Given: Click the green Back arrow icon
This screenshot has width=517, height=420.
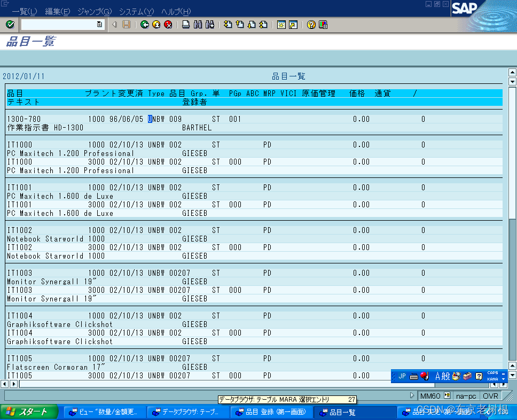Looking at the screenshot, I should click(x=144, y=25).
